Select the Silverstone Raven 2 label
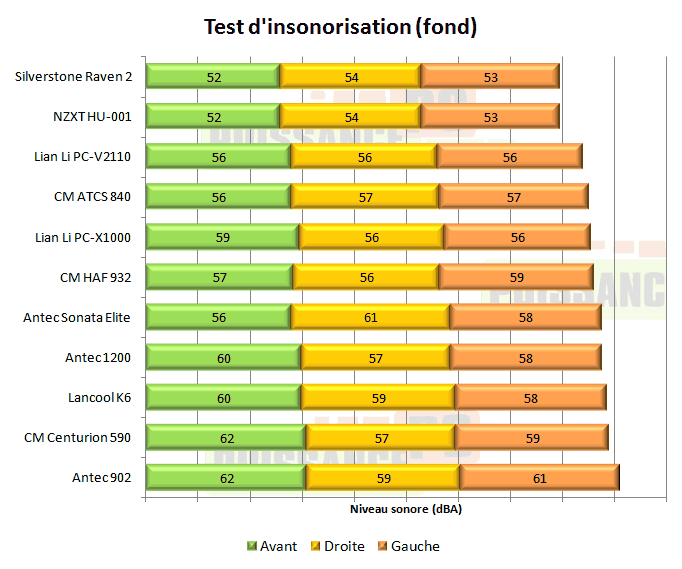The image size is (682, 569). pyautogui.click(x=75, y=76)
